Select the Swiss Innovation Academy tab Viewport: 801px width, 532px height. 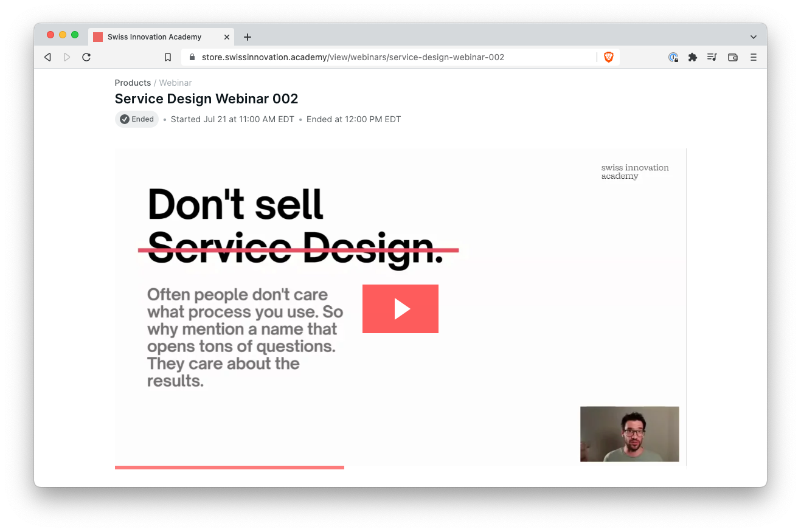(x=154, y=37)
